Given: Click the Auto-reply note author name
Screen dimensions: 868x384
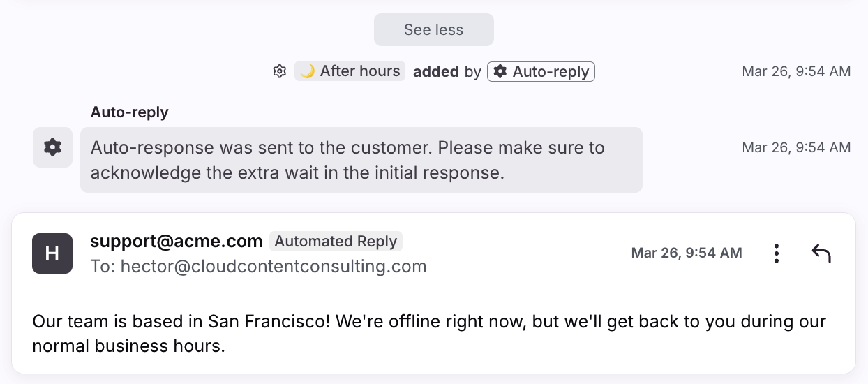Looking at the screenshot, I should 129,112.
